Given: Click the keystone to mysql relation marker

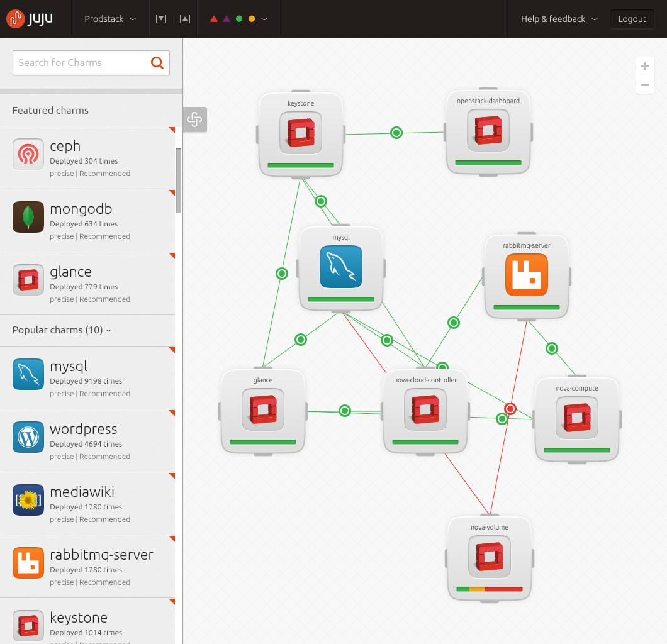Looking at the screenshot, I should [x=321, y=201].
